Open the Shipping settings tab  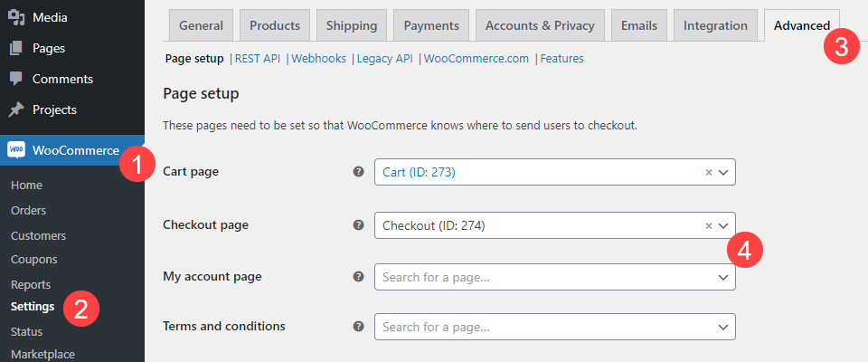352,25
